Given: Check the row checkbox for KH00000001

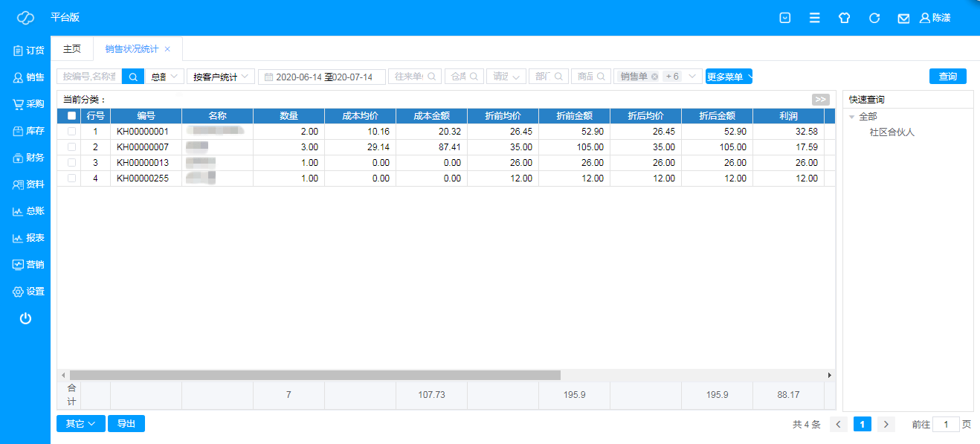Looking at the screenshot, I should coord(71,132).
